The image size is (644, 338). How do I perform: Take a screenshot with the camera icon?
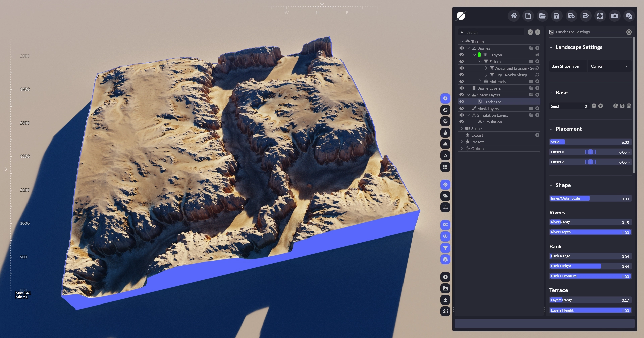(x=614, y=16)
